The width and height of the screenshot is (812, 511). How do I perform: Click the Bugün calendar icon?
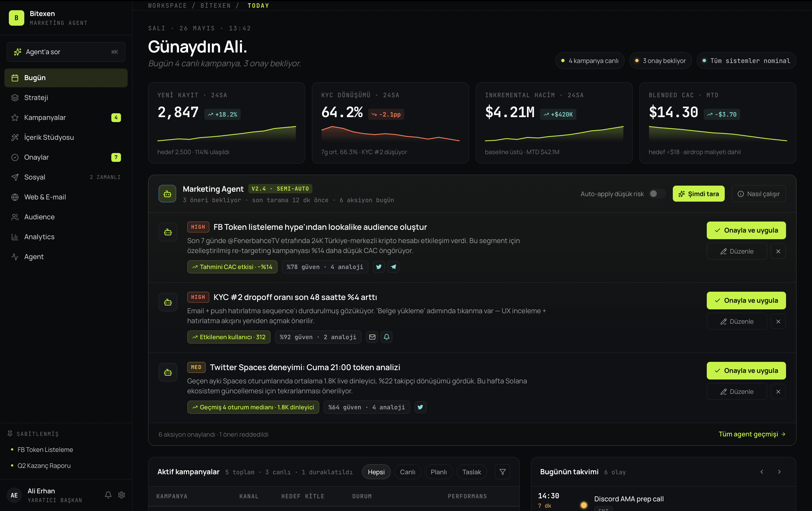(15, 78)
